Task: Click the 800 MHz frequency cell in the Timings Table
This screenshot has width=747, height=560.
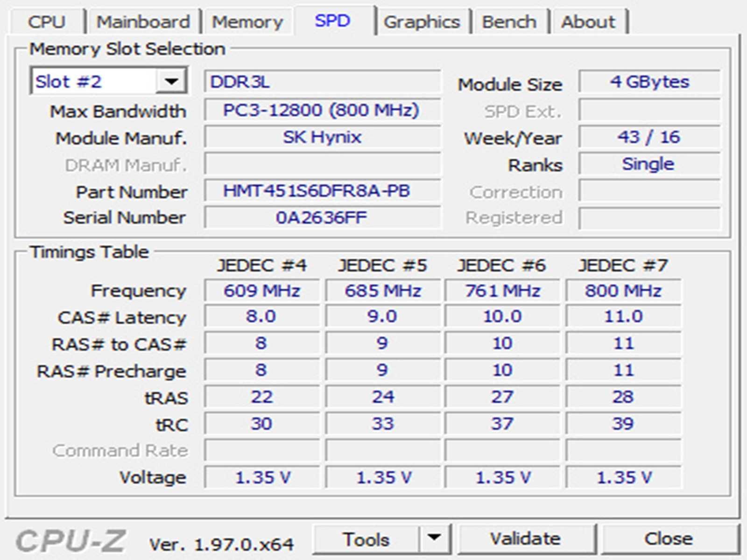Action: (x=623, y=291)
